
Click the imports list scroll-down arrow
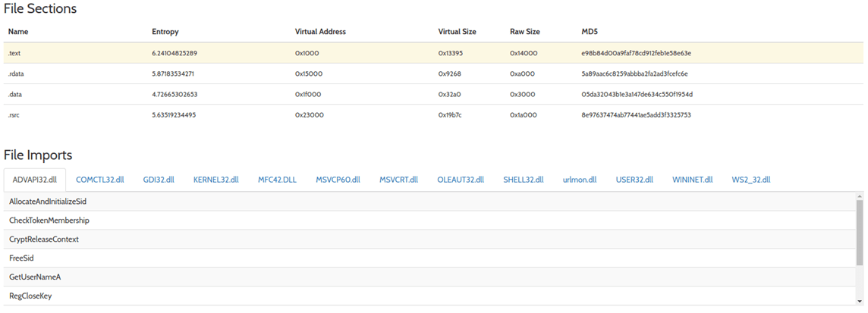(x=859, y=302)
